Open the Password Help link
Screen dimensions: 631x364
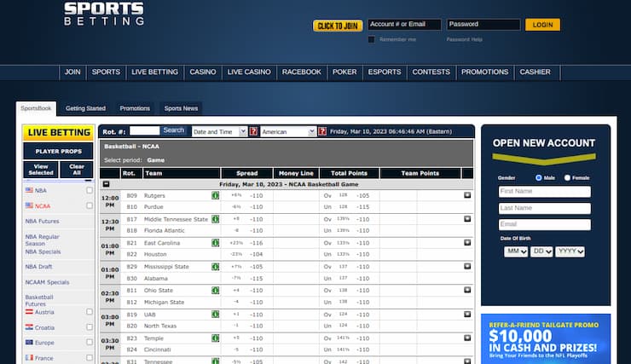coord(465,39)
